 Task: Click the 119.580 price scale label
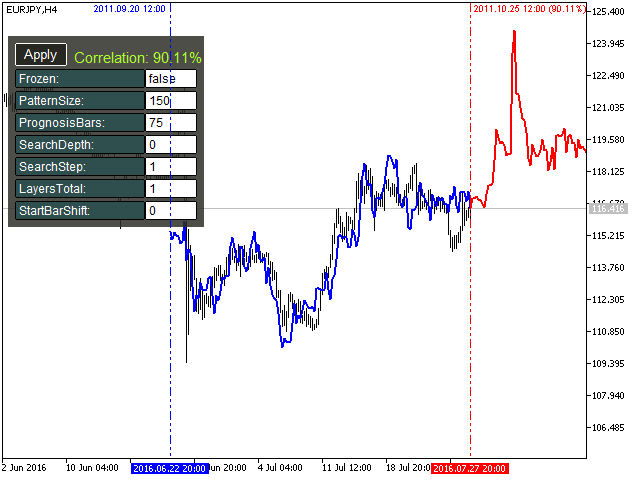tap(608, 140)
